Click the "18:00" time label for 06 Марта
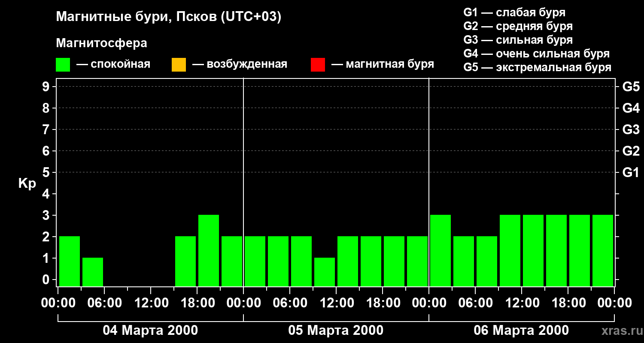The image size is (644, 343). pyautogui.click(x=568, y=303)
